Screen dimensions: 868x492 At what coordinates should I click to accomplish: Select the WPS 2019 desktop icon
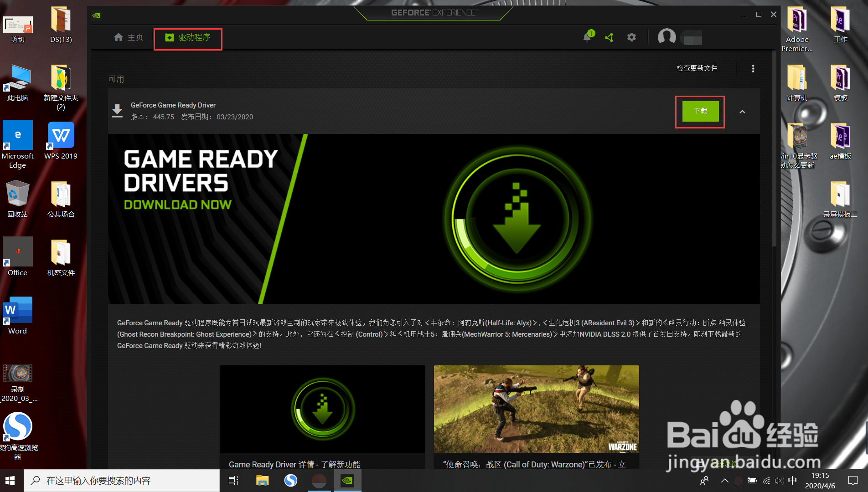(x=61, y=141)
